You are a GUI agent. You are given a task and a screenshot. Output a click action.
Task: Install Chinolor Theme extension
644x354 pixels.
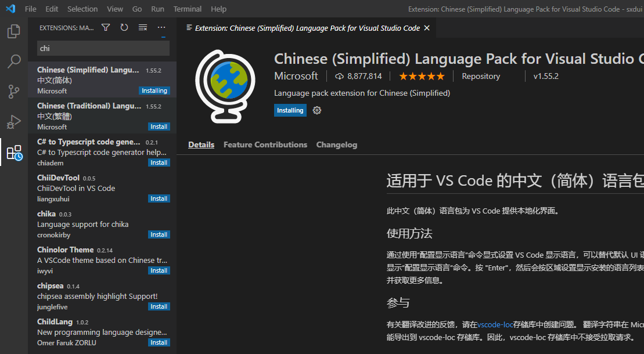coord(159,270)
